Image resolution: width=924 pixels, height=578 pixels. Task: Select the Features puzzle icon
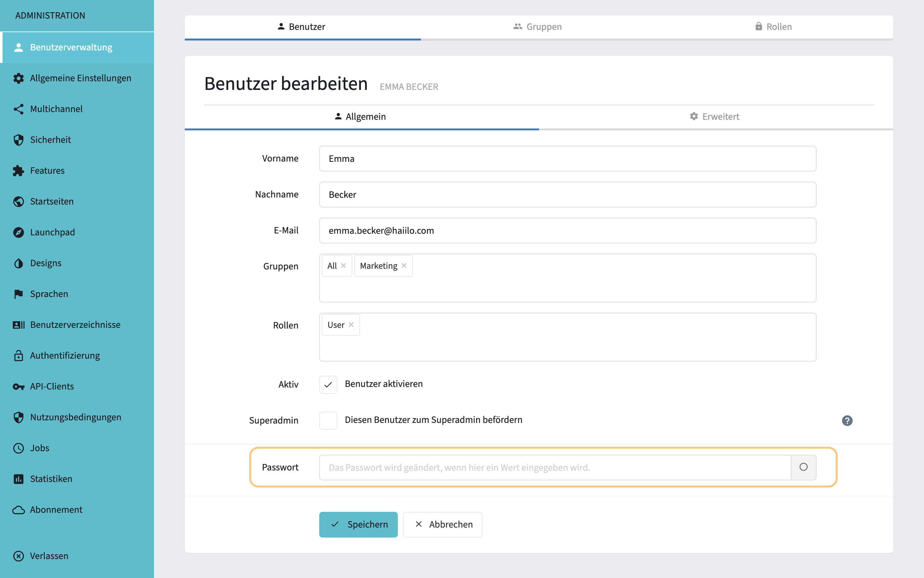point(18,171)
